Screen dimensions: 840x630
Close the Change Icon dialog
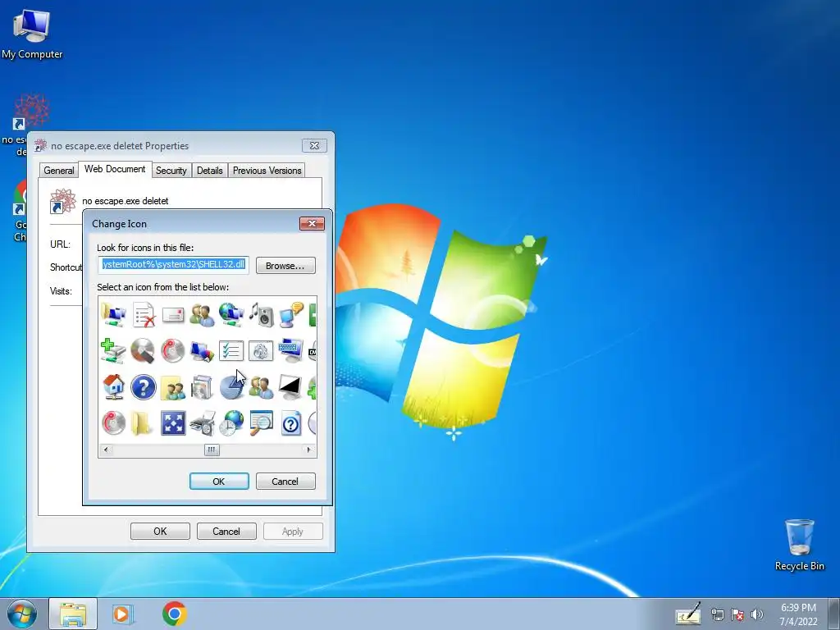point(312,223)
